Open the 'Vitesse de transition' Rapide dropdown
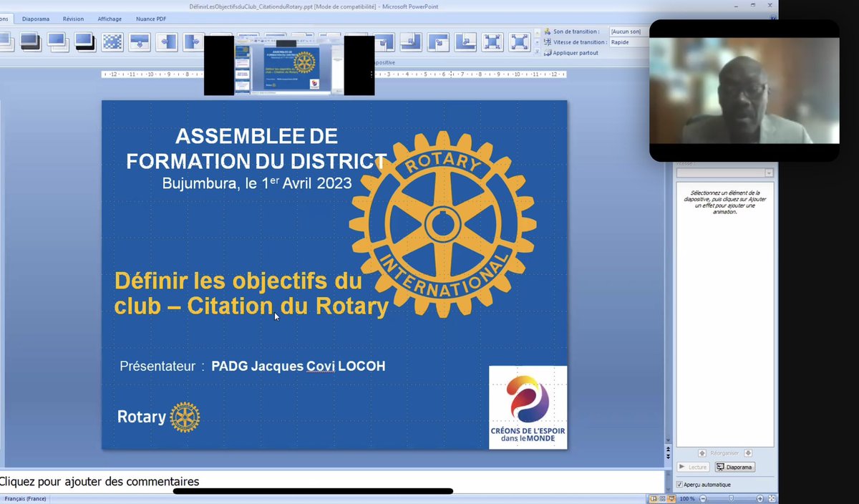859x504 pixels. click(630, 42)
